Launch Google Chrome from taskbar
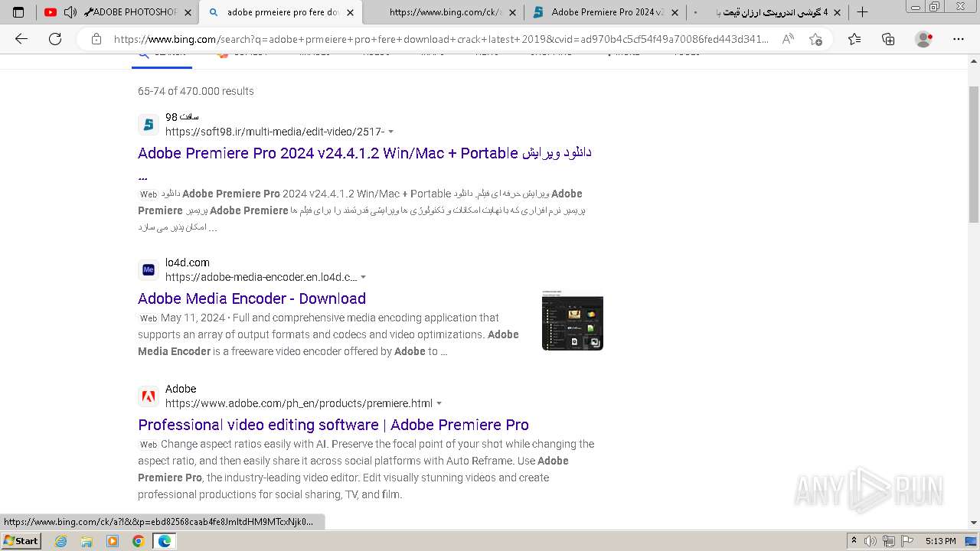Image resolution: width=980 pixels, height=551 pixels. (x=138, y=541)
